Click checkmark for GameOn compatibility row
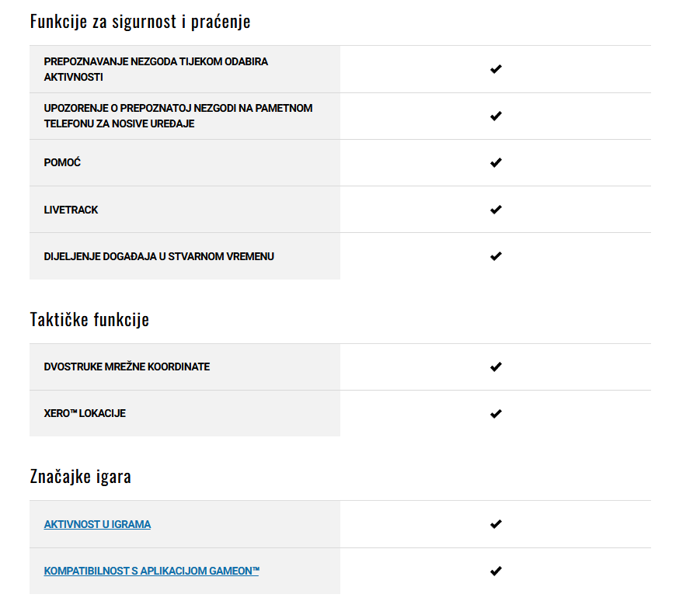Image resolution: width=700 pixels, height=615 pixels. coord(496,571)
